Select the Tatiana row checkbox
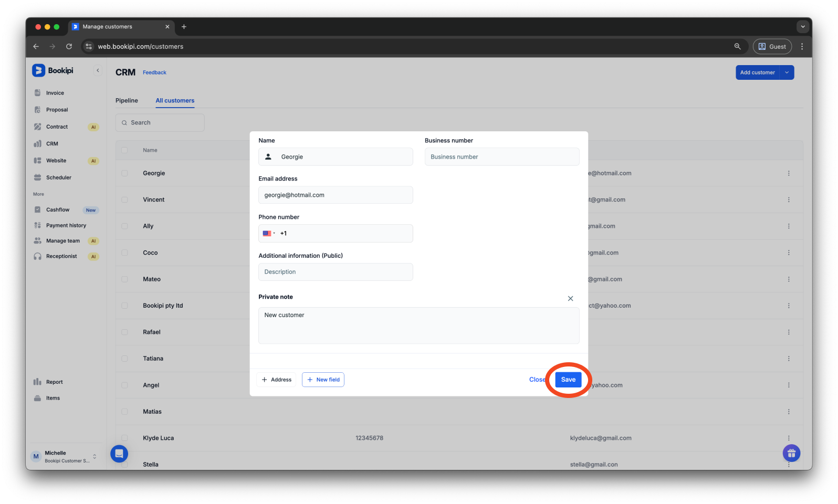The width and height of the screenshot is (838, 504). [x=124, y=359]
